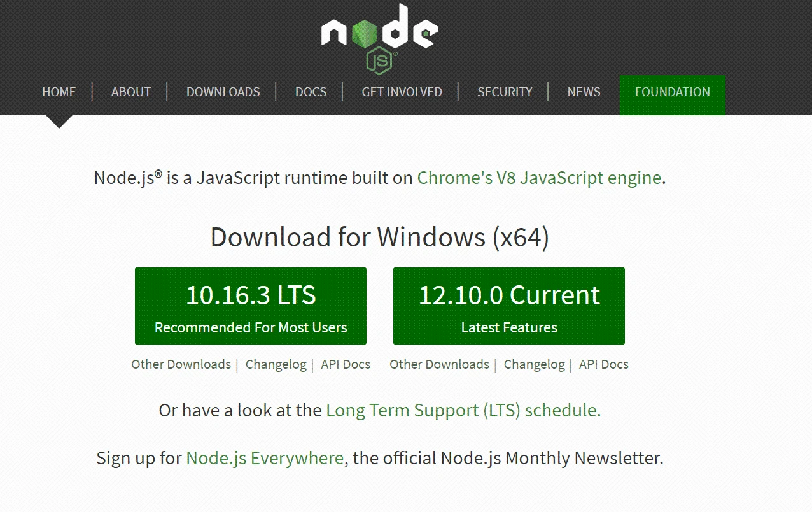Open Other Downloads under the LTS button

[181, 364]
